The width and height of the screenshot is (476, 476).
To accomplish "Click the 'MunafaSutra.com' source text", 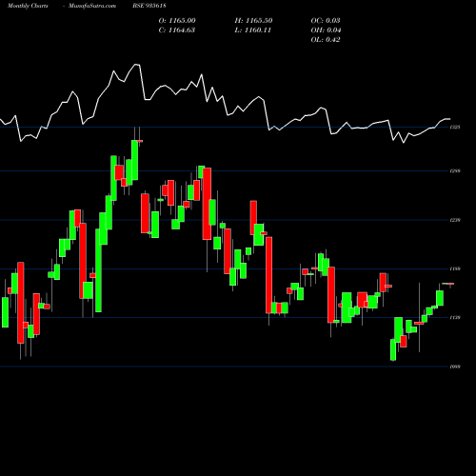I will click(92, 6).
